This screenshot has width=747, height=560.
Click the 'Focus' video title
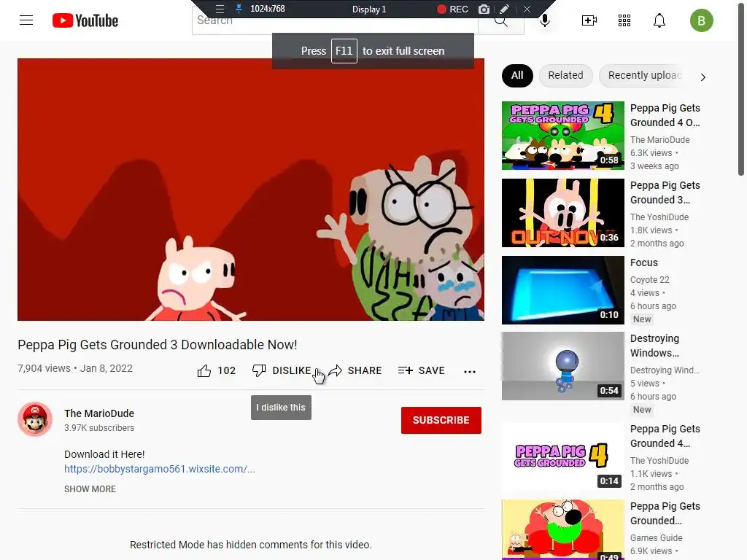click(643, 262)
